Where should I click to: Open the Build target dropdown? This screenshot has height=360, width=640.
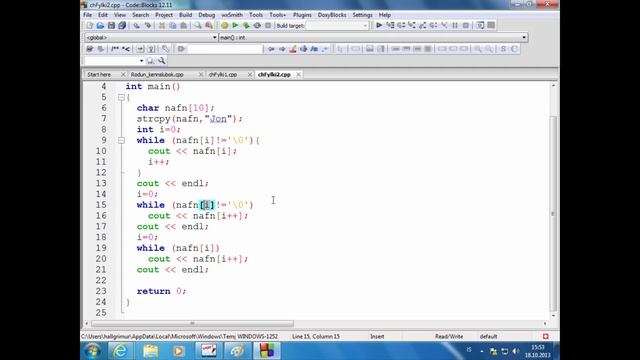[x=337, y=26]
